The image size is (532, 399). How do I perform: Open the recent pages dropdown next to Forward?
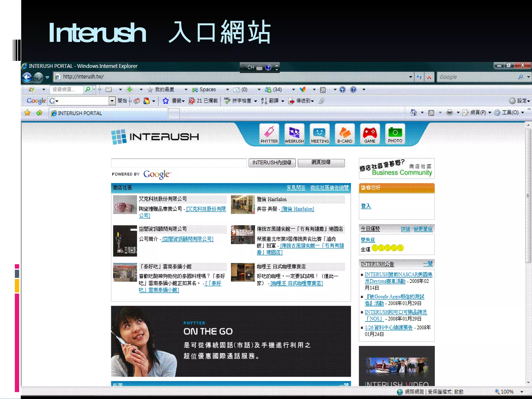47,77
